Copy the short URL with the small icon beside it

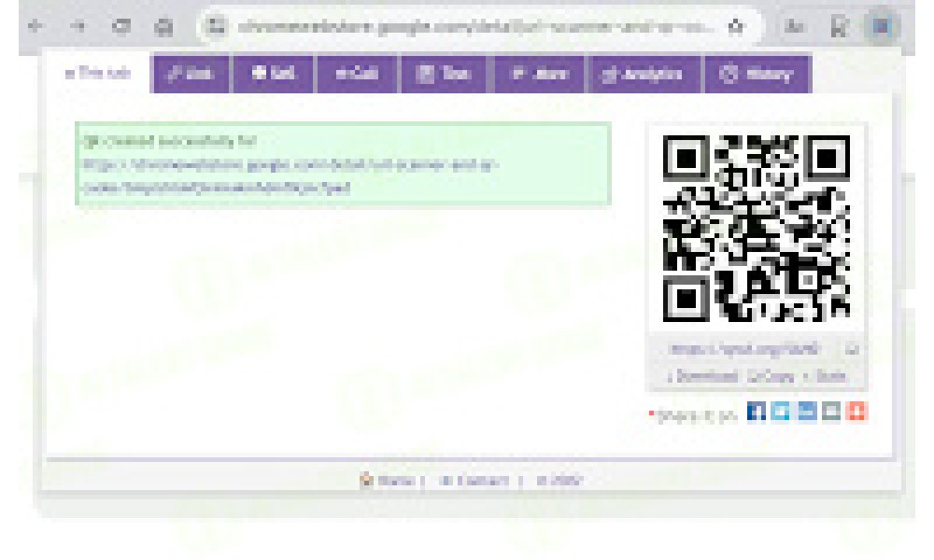[x=853, y=349]
